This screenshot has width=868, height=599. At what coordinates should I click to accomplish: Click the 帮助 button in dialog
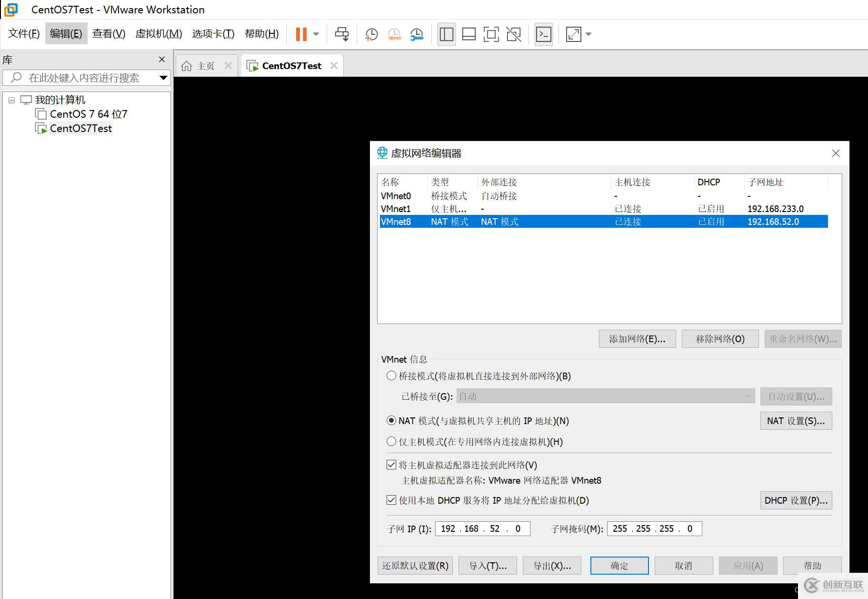(812, 566)
